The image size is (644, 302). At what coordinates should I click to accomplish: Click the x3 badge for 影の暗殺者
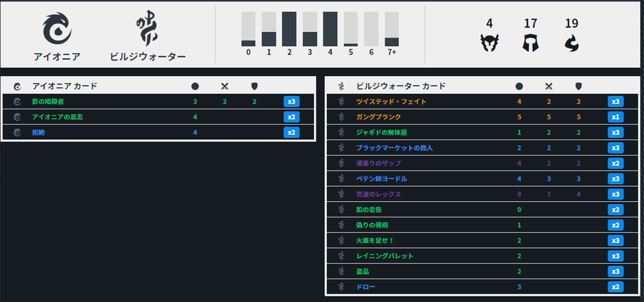291,102
